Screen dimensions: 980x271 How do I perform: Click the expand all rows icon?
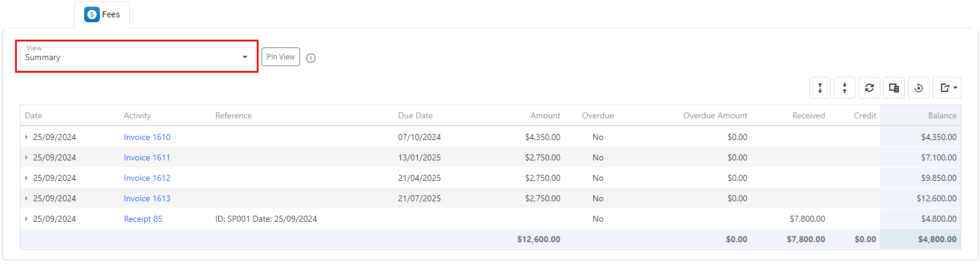pos(819,88)
